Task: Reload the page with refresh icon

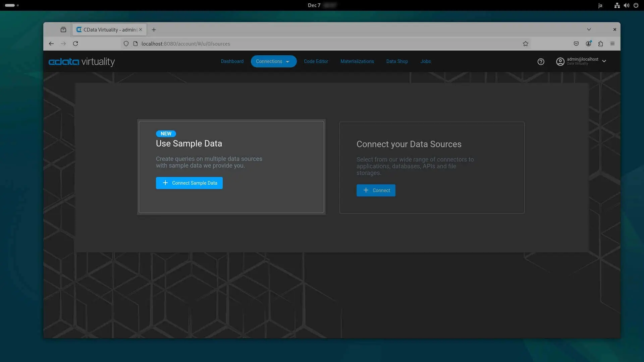Action: (x=75, y=44)
